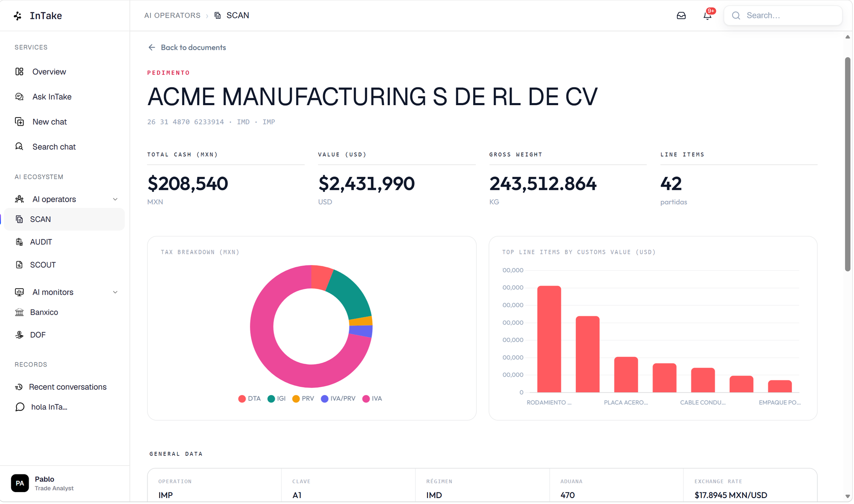Click the CABLE CONDU bar in chart
854x504 pixels.
click(x=704, y=381)
